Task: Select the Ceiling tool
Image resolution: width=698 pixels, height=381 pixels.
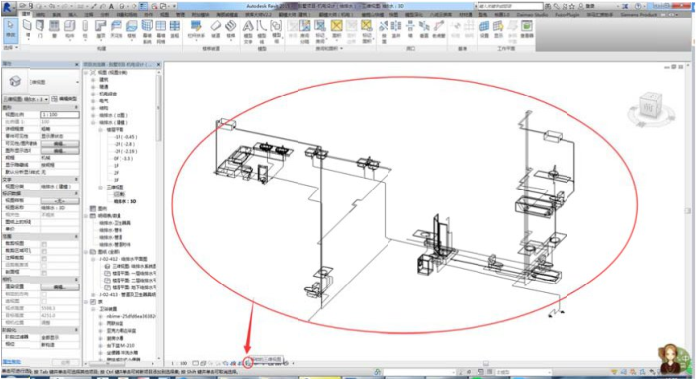Action: (116, 29)
